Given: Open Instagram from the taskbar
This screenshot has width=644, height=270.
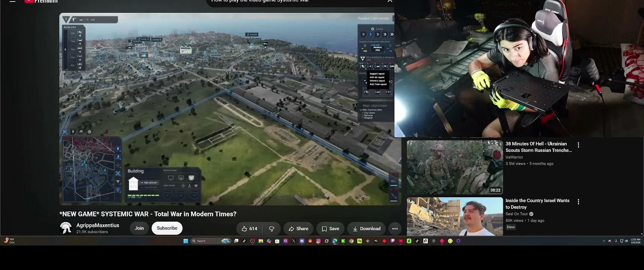Looking at the screenshot, I should pos(318,241).
